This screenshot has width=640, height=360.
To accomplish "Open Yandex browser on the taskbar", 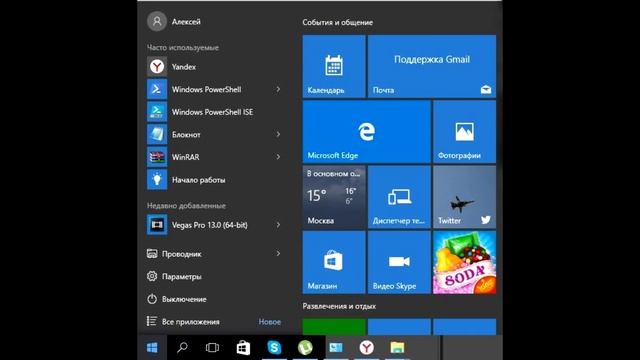I will point(367,348).
